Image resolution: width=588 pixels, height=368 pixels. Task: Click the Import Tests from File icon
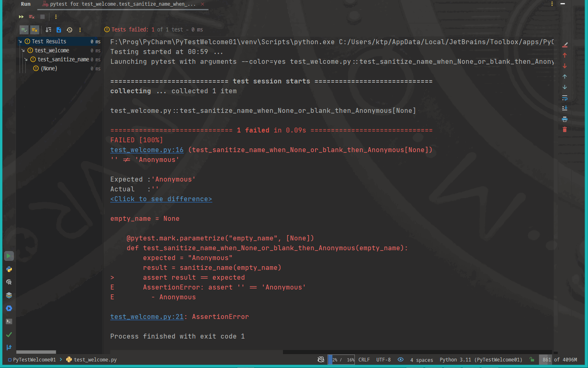(59, 30)
